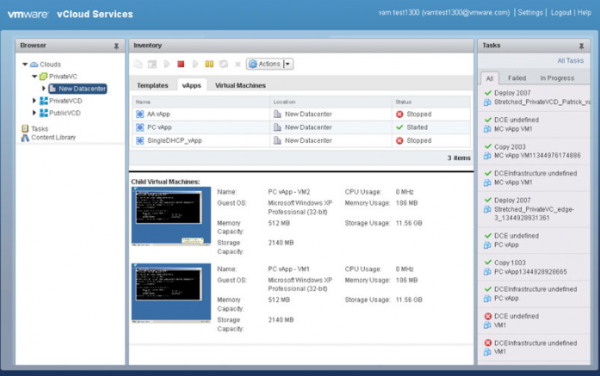Expand the New Datacenter node
600x376 pixels.
click(x=43, y=88)
